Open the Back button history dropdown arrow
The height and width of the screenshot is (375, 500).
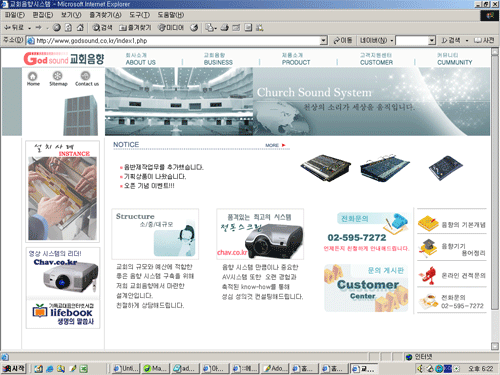tap(30, 28)
